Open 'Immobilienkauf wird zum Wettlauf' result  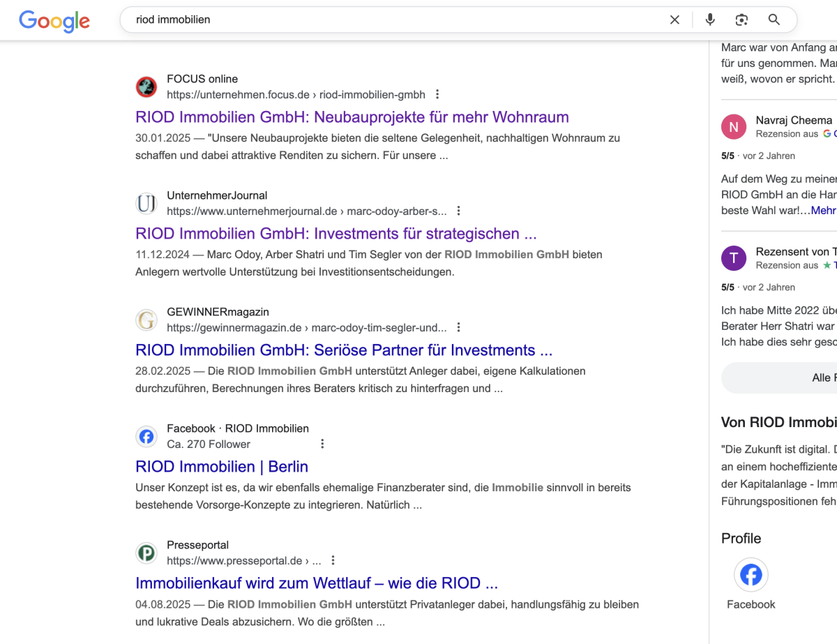click(317, 583)
